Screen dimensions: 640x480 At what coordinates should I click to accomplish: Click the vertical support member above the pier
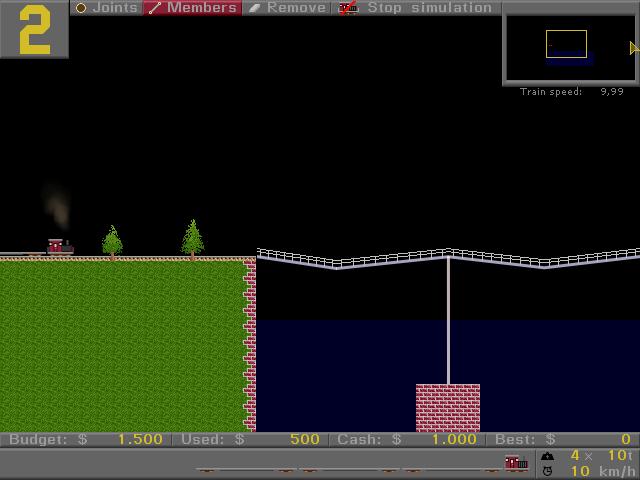(448, 320)
